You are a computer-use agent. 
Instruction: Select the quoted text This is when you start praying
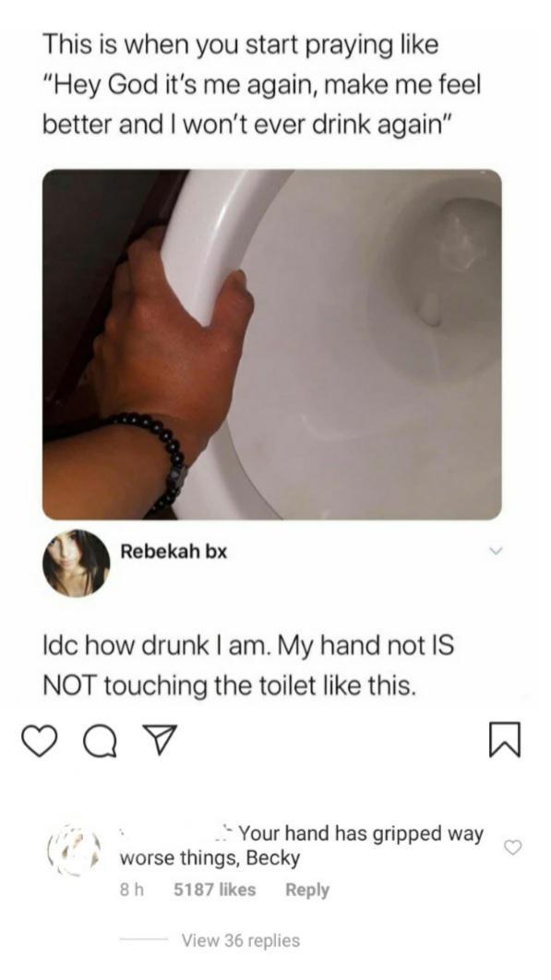[x=262, y=84]
